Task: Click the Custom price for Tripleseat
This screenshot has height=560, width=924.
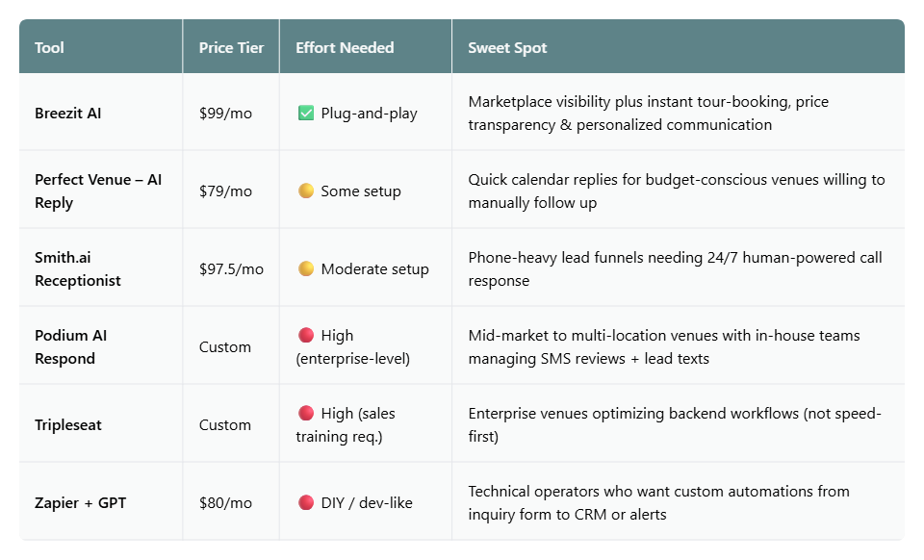Action: tap(224, 424)
